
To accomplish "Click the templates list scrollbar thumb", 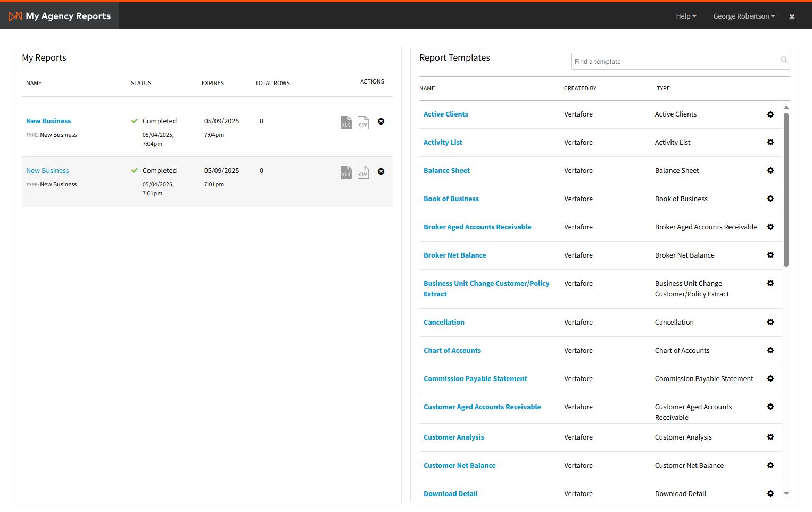I will point(786,189).
